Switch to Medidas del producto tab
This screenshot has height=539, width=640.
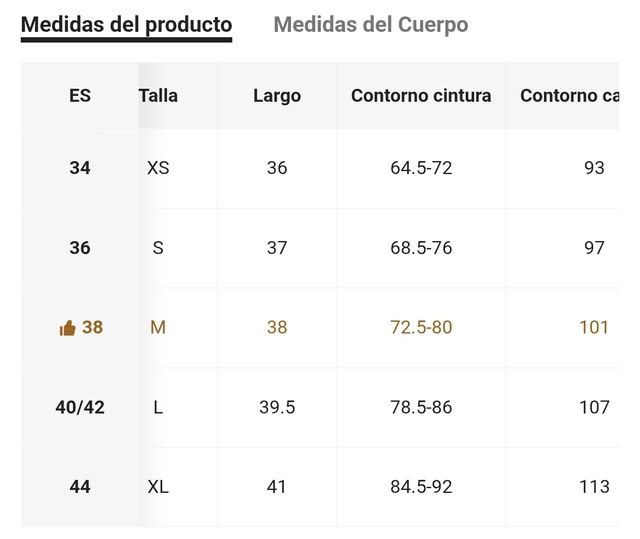[126, 24]
